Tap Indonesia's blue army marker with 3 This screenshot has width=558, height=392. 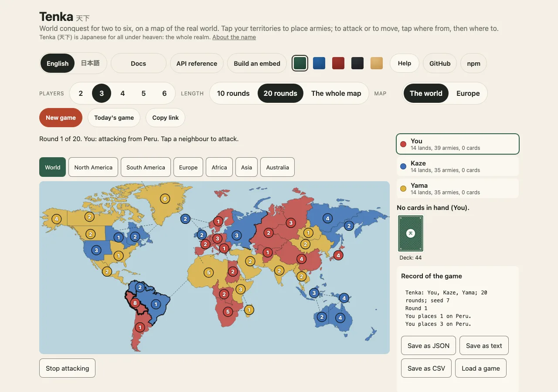[314, 293]
